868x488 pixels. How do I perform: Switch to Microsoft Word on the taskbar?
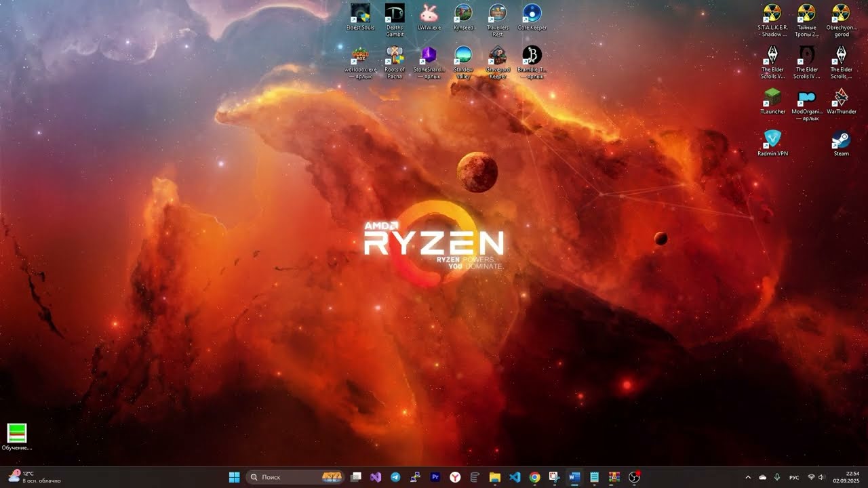574,477
